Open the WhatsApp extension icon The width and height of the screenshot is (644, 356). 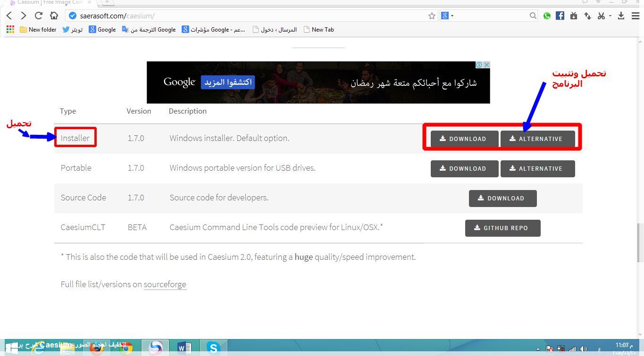pyautogui.click(x=547, y=16)
